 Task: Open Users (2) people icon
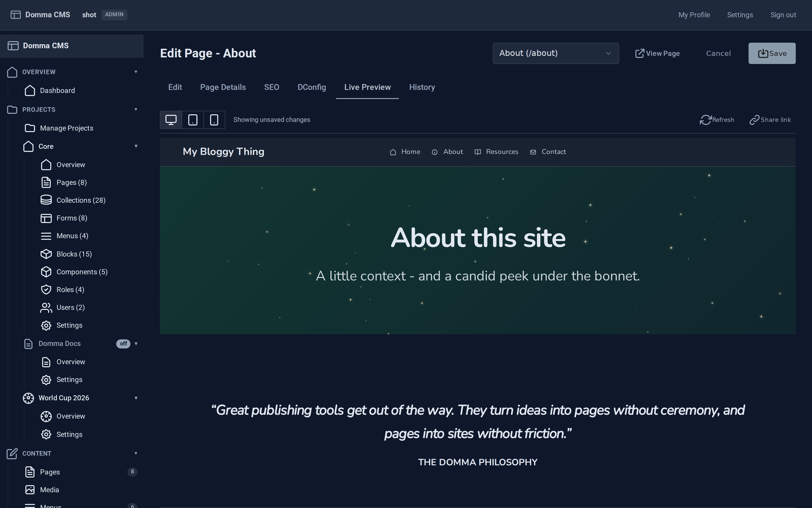tap(46, 307)
